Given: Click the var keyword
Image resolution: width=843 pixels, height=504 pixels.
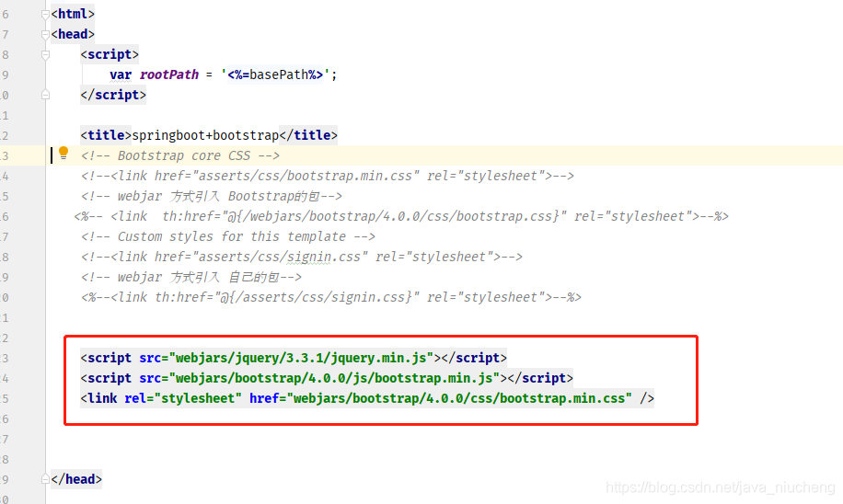Looking at the screenshot, I should pyautogui.click(x=121, y=74).
